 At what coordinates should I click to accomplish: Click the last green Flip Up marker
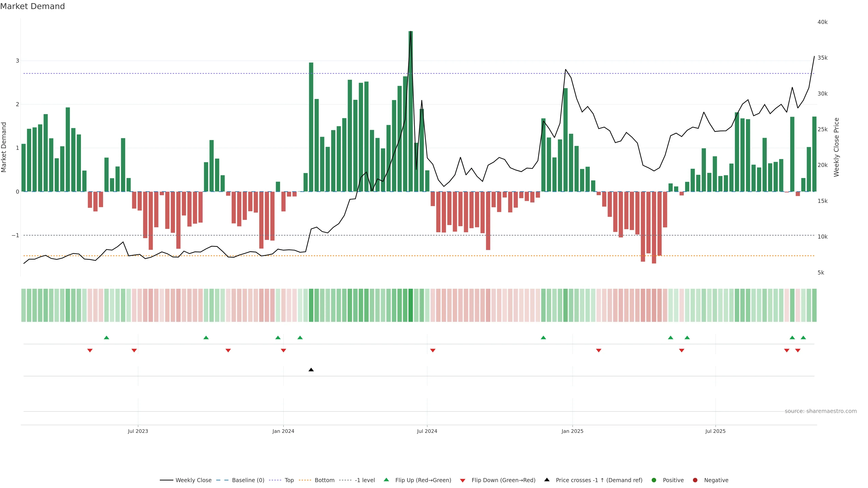[x=803, y=338]
